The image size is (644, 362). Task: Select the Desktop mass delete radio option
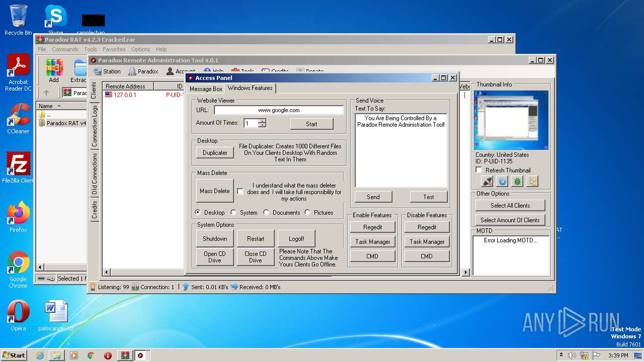click(x=198, y=213)
